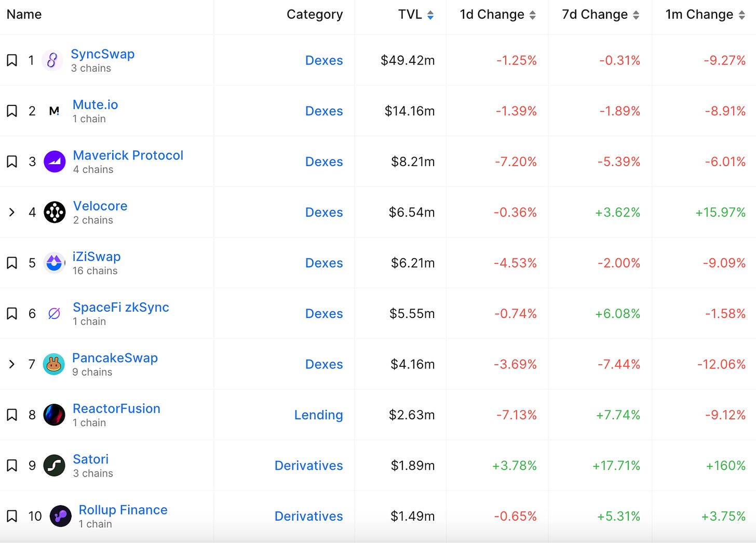Select the +17.71% weekly change
The height and width of the screenshot is (543, 756).
point(616,466)
